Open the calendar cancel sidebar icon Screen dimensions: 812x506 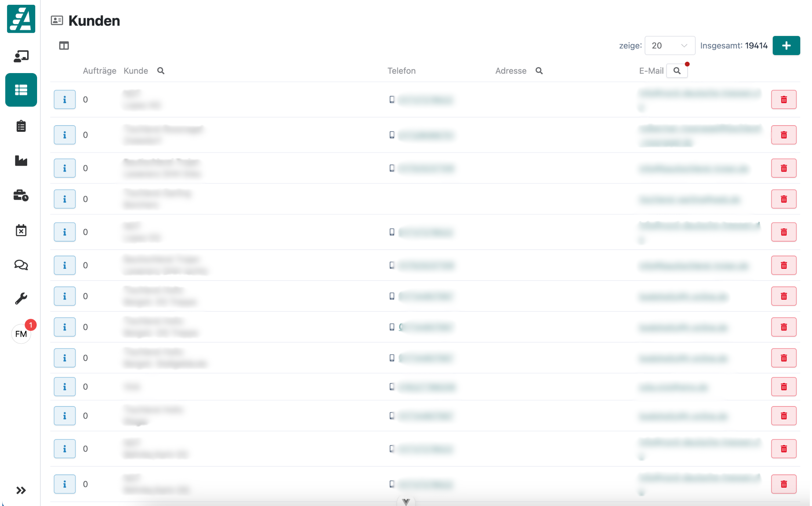[21, 230]
